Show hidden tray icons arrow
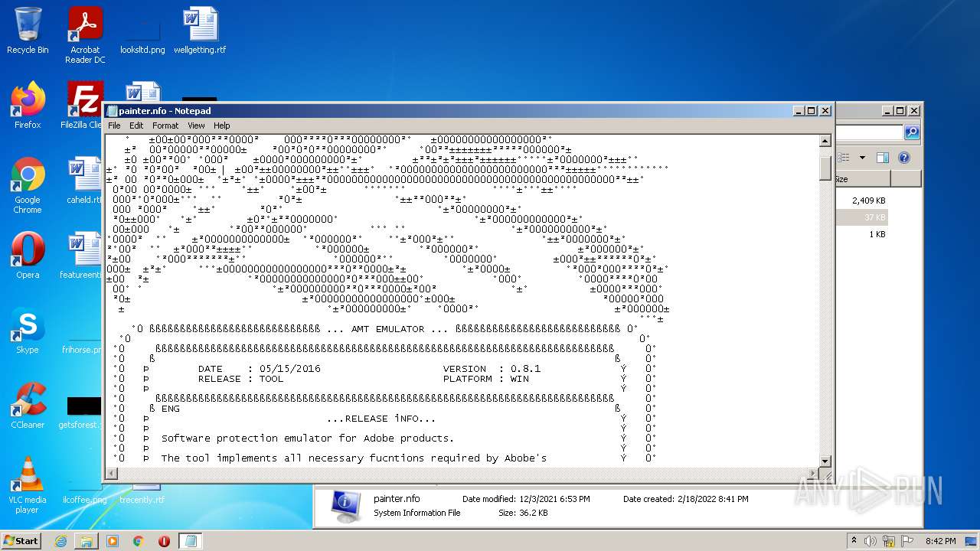The image size is (980, 551). point(854,541)
